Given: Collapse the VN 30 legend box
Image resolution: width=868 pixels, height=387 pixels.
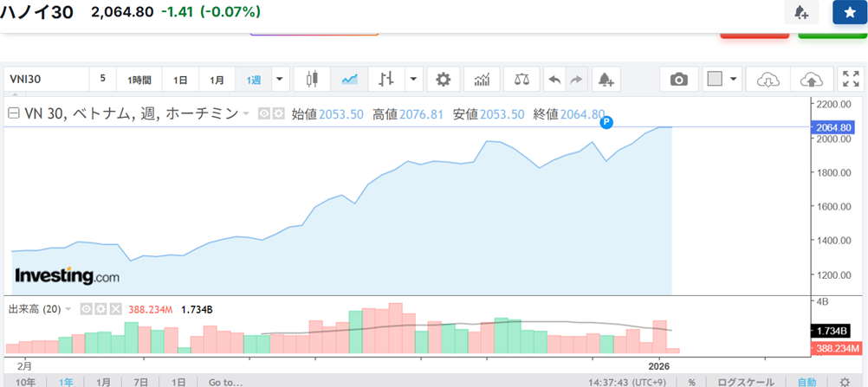Looking at the screenshot, I should (14, 113).
